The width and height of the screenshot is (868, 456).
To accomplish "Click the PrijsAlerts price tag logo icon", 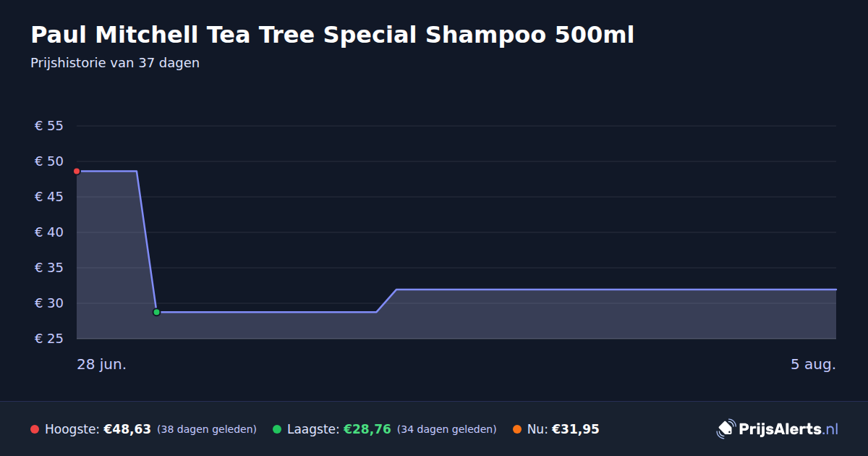I will (x=726, y=429).
